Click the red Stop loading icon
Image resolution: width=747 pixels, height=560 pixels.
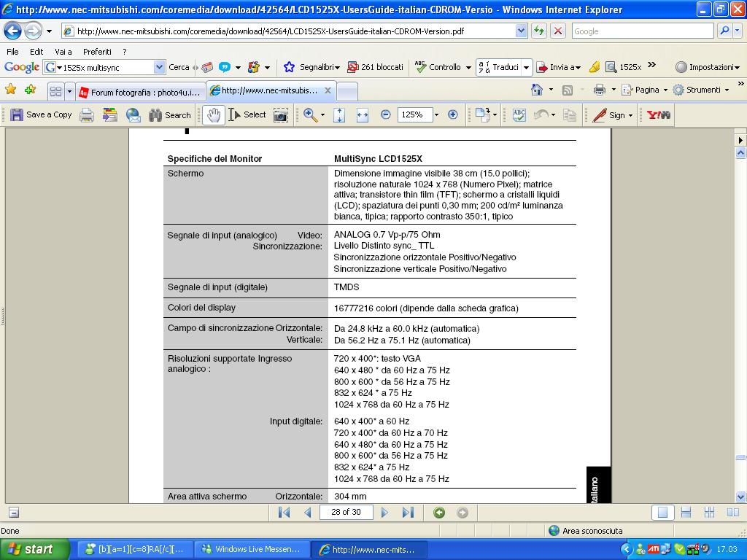click(x=558, y=31)
